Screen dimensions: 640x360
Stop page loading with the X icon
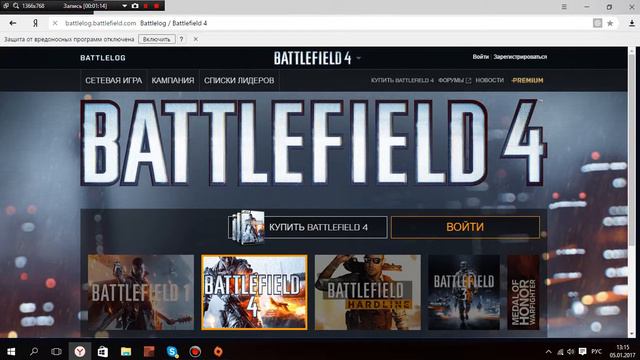[55, 23]
